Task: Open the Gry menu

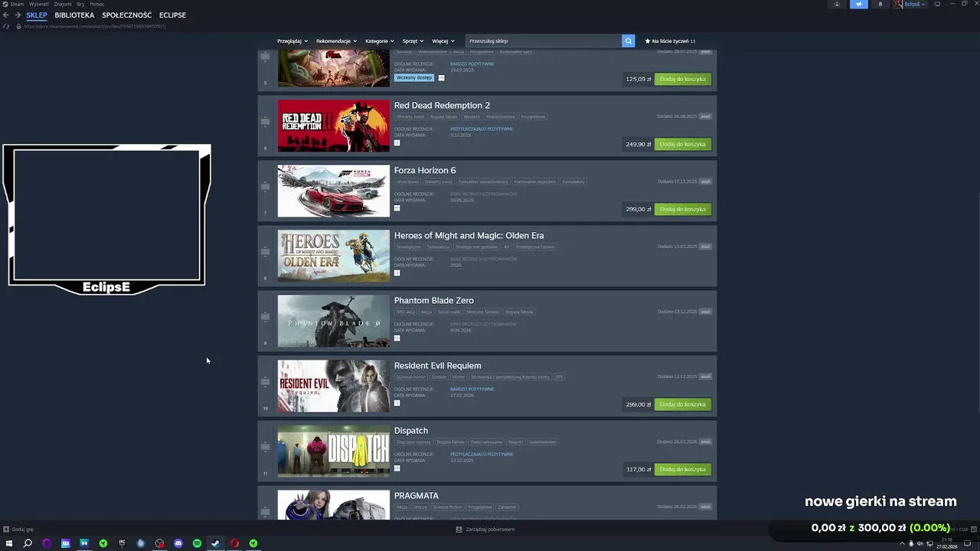Action: tap(81, 4)
